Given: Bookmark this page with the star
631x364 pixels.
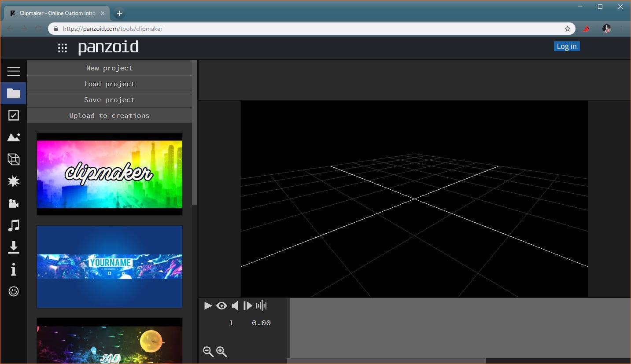Looking at the screenshot, I should 568,29.
